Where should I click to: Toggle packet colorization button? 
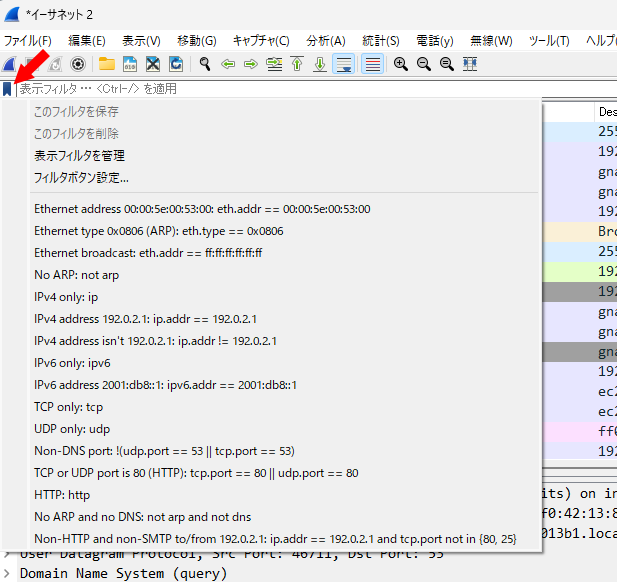pyautogui.click(x=372, y=64)
